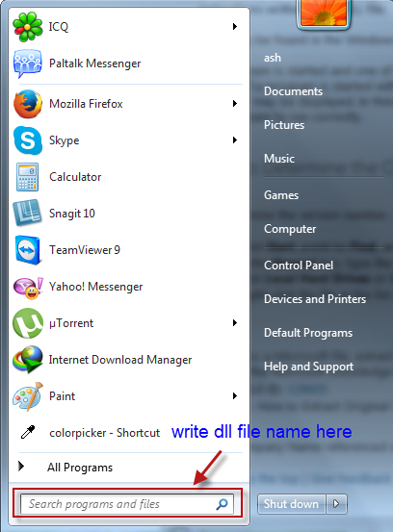Open Help and Support
Screen dimensions: 393x532
coord(308,367)
